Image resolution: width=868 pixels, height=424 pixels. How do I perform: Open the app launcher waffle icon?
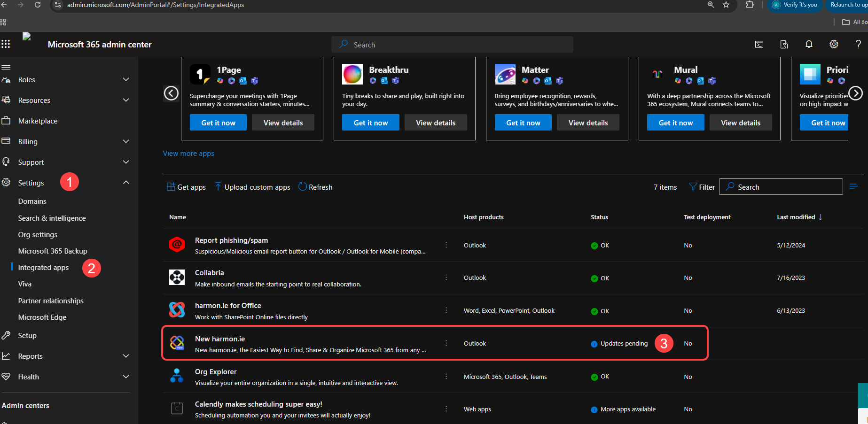(x=6, y=44)
